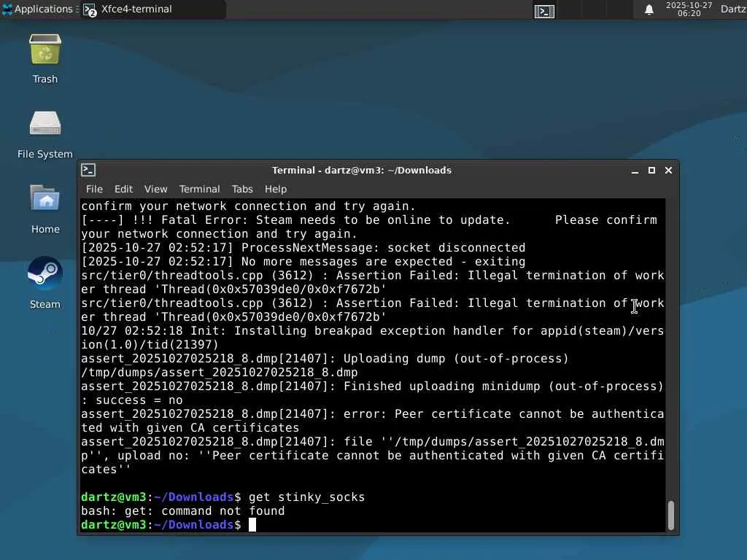Click the 'bash: get: command not found' line

click(x=182, y=511)
